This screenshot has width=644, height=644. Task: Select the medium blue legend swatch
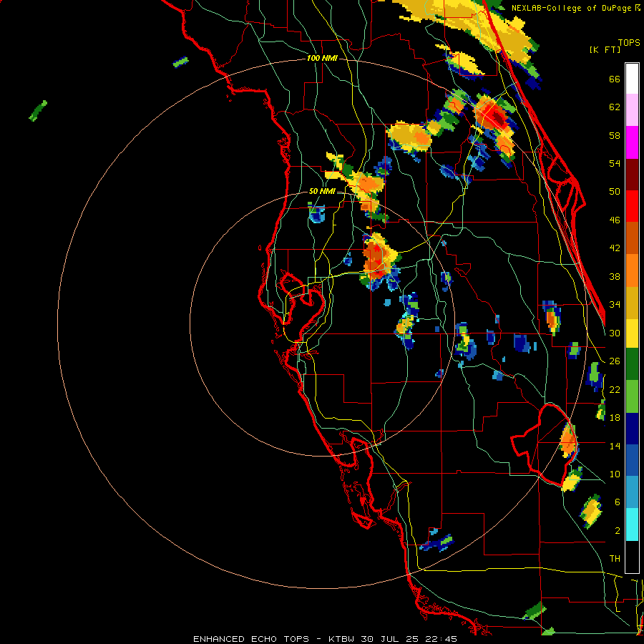632,461
